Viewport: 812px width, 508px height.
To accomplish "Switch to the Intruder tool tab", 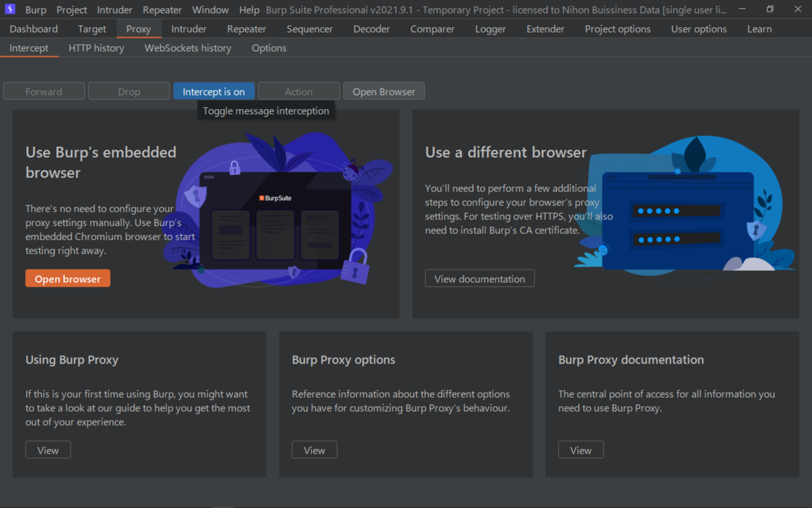I will pos(189,29).
